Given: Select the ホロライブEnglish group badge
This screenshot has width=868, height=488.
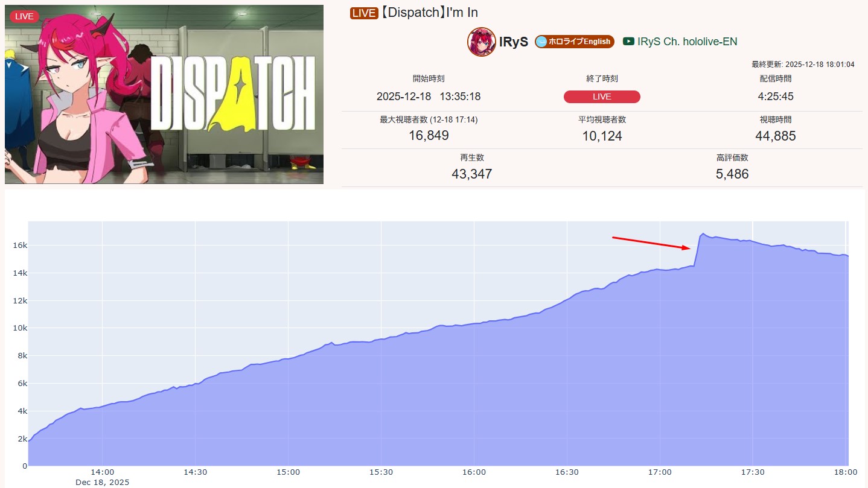Looking at the screenshot, I should (575, 42).
